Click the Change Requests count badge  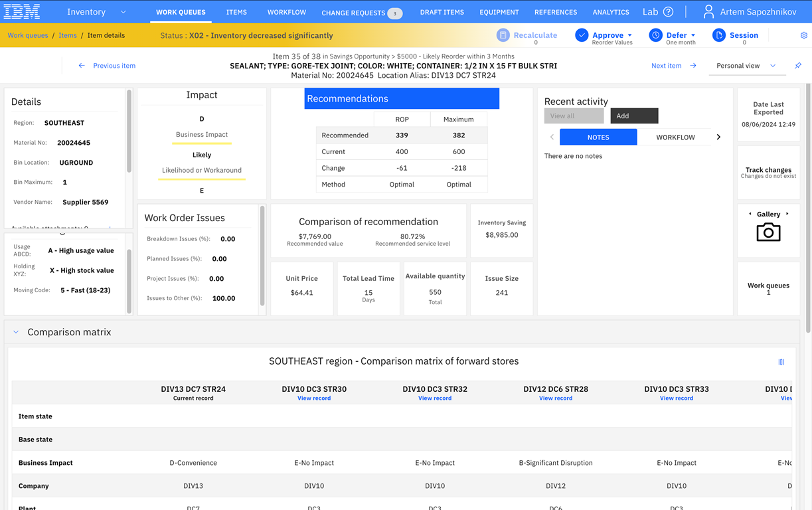pyautogui.click(x=395, y=13)
